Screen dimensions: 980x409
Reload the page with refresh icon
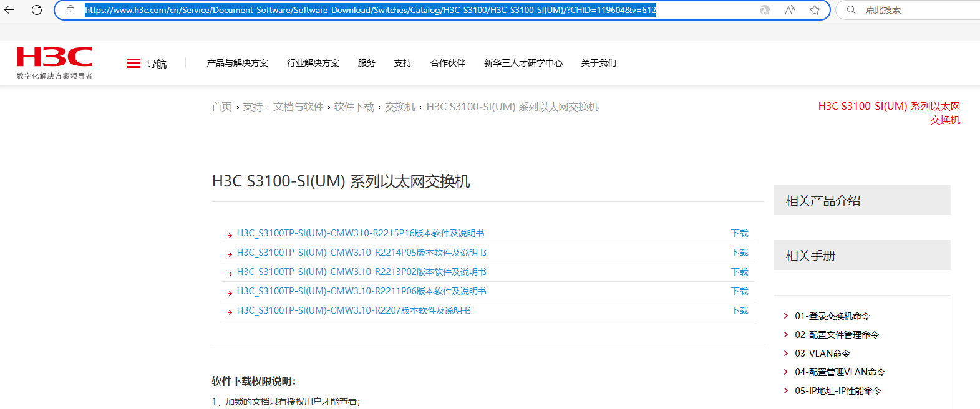click(37, 10)
